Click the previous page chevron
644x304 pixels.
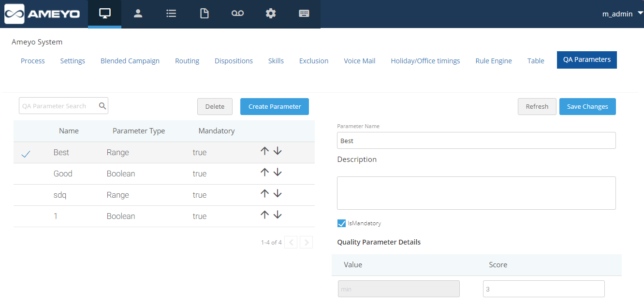click(291, 242)
